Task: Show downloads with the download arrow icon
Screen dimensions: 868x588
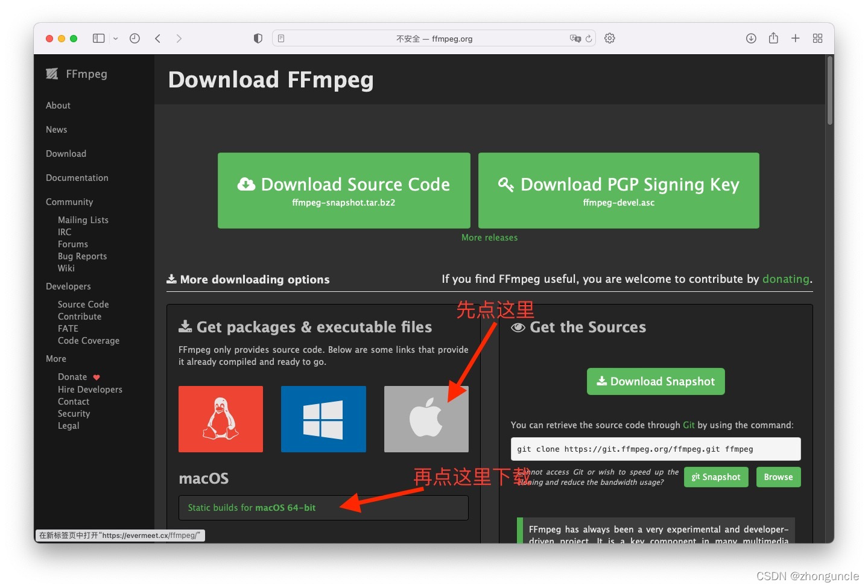Action: 751,39
